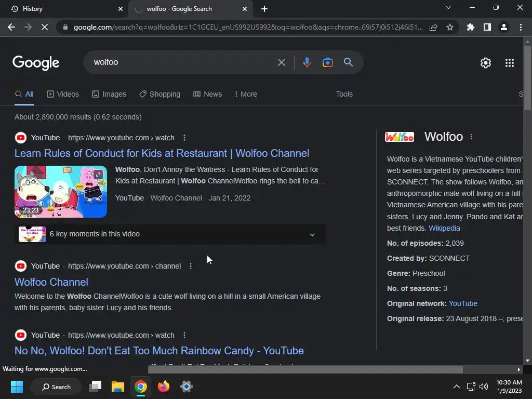This screenshot has width=532, height=399.
Task: Open options for first YouTube watch result
Action: pos(184,138)
